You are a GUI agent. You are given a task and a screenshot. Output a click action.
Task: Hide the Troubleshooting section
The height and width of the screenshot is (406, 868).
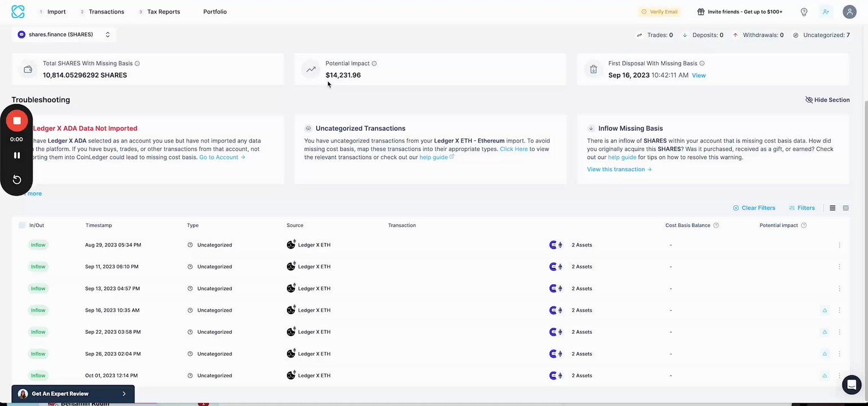[x=827, y=100]
